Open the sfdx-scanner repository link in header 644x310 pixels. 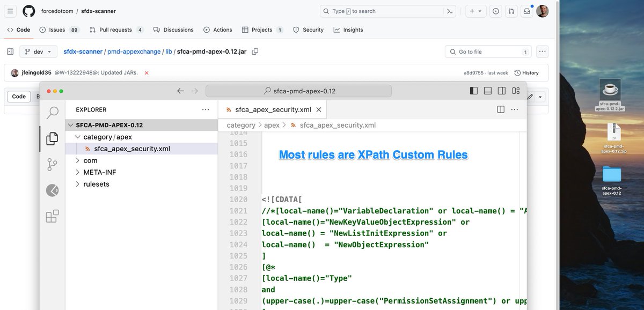coord(98,11)
